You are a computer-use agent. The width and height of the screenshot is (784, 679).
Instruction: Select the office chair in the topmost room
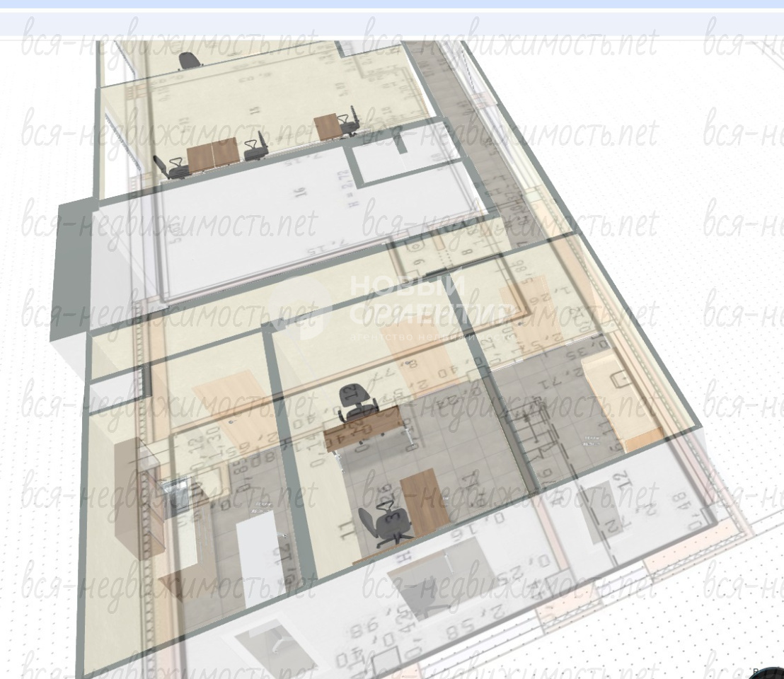[x=189, y=60]
